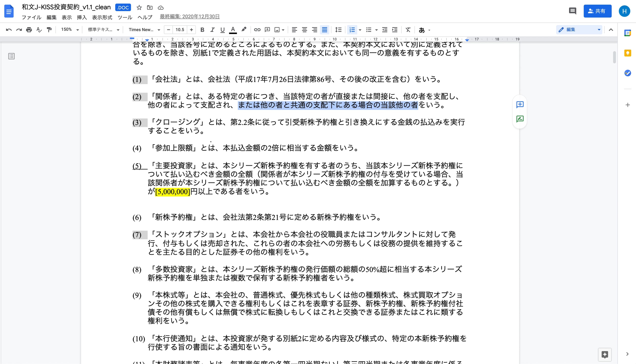The height and width of the screenshot is (364, 636).
Task: Open the document outline icon
Action: click(x=11, y=56)
